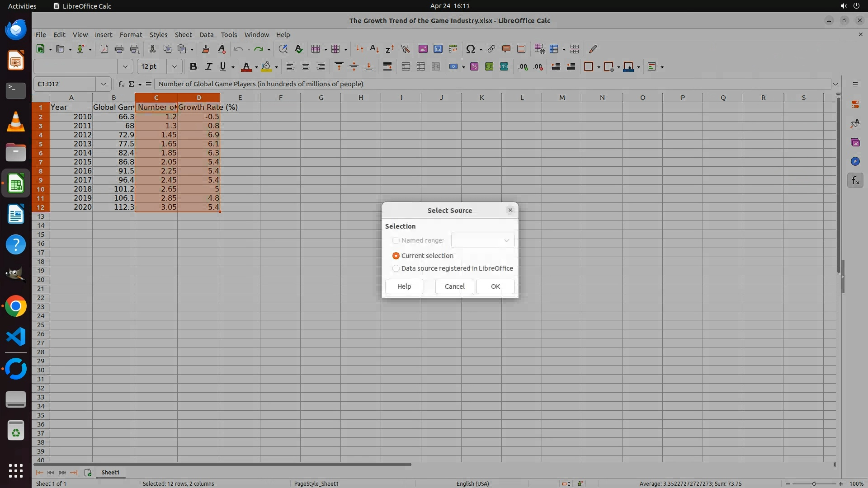The image size is (868, 488).
Task: Click the AutoFilter icon in toolbar
Action: tap(405, 49)
